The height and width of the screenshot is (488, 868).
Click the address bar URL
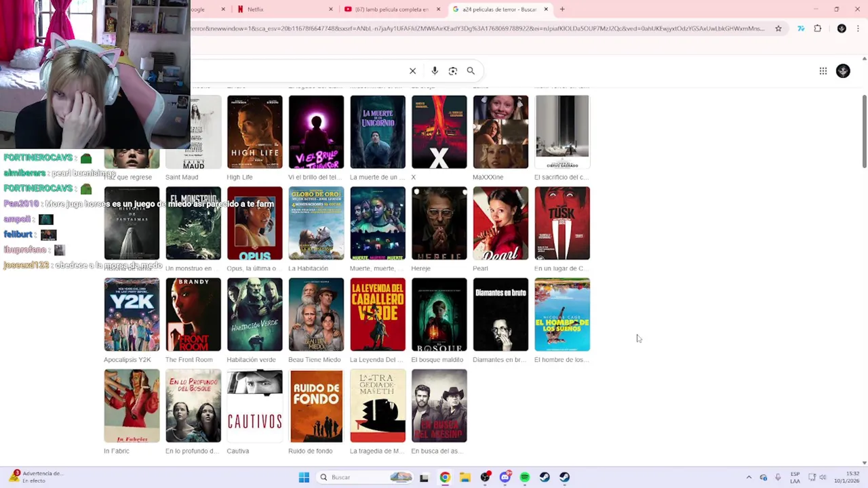(x=478, y=28)
